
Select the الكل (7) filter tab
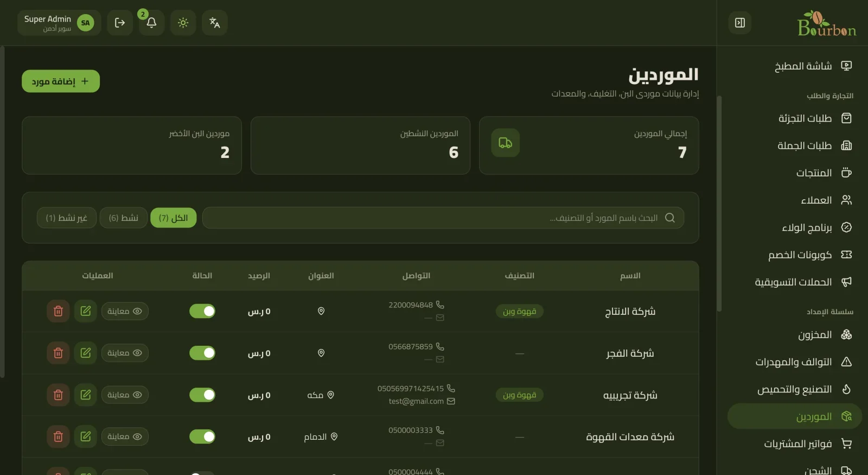[x=174, y=218]
